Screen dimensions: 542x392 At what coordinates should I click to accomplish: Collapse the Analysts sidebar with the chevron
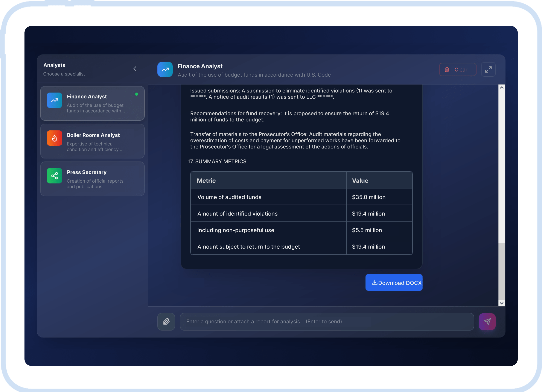(x=135, y=69)
